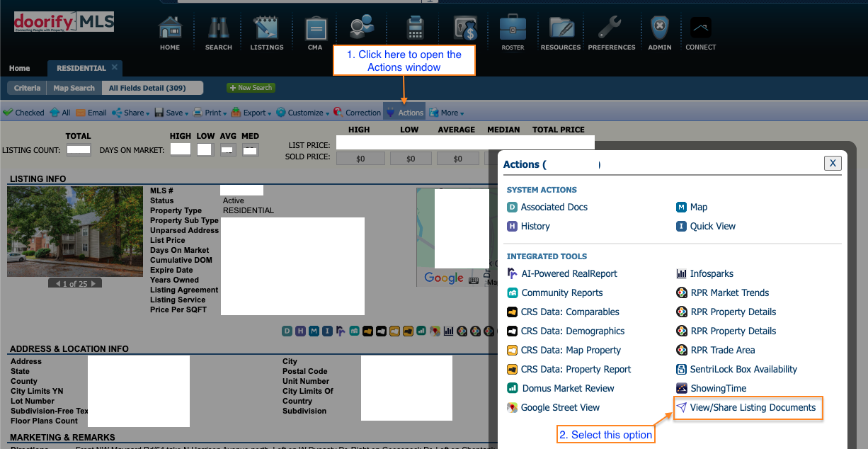
Task: Expand the More dropdown
Action: click(447, 113)
